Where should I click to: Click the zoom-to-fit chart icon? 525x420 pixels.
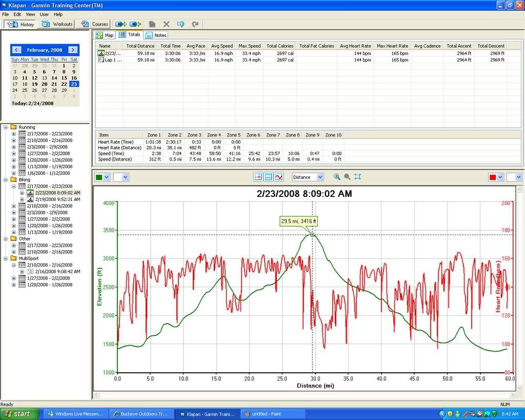click(x=357, y=177)
